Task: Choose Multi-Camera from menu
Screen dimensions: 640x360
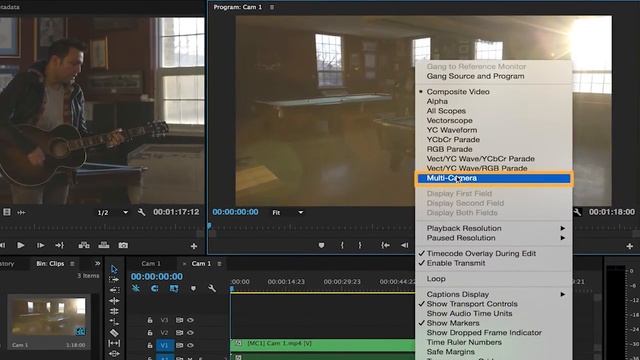Action: (493, 178)
